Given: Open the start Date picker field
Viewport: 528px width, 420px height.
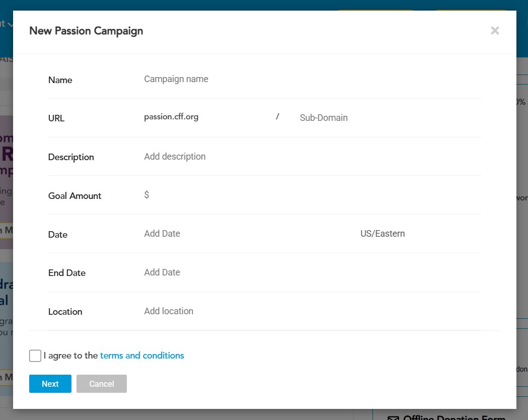Looking at the screenshot, I should [242, 234].
